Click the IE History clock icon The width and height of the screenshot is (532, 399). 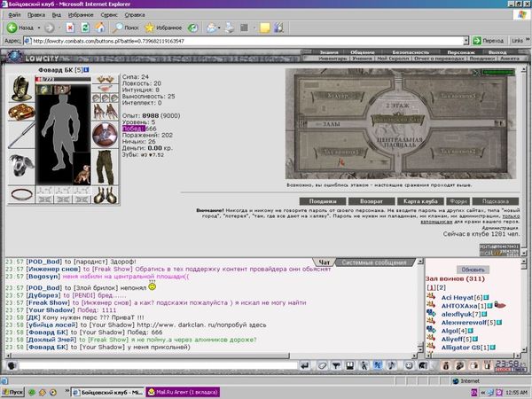[x=192, y=27]
